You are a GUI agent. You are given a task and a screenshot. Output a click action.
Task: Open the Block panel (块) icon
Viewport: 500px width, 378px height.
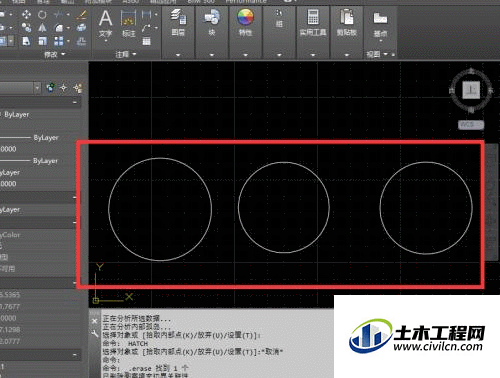tap(212, 22)
